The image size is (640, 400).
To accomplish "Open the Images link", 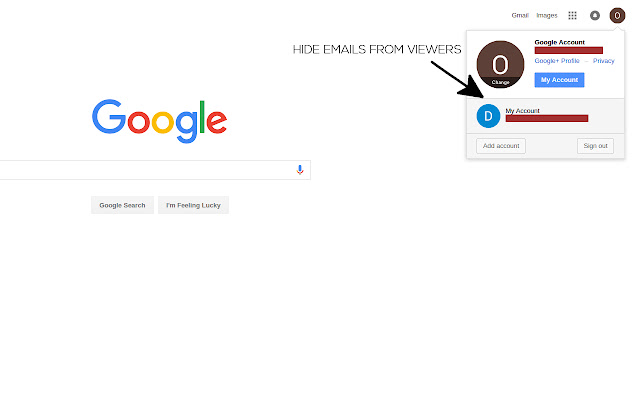I will point(547,16).
